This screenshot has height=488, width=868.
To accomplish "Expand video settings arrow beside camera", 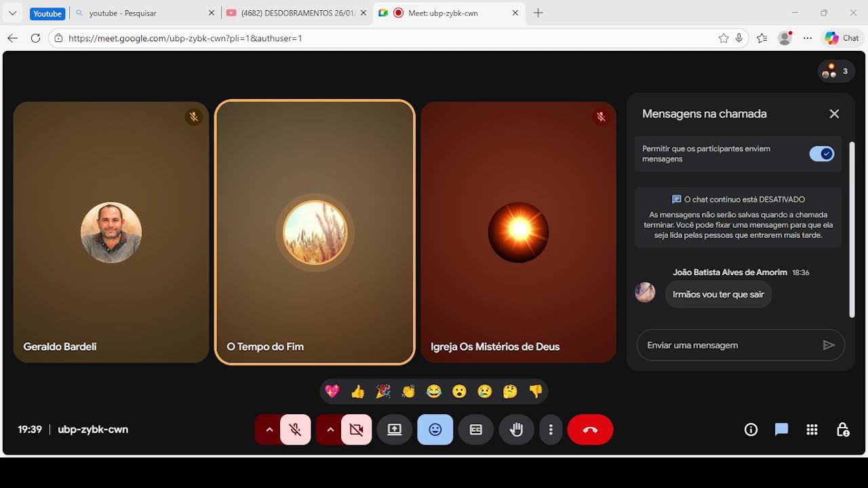I will click(330, 430).
